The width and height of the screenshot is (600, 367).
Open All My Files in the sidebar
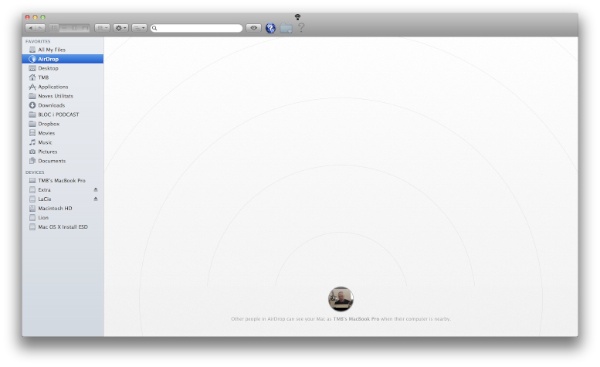62,50
